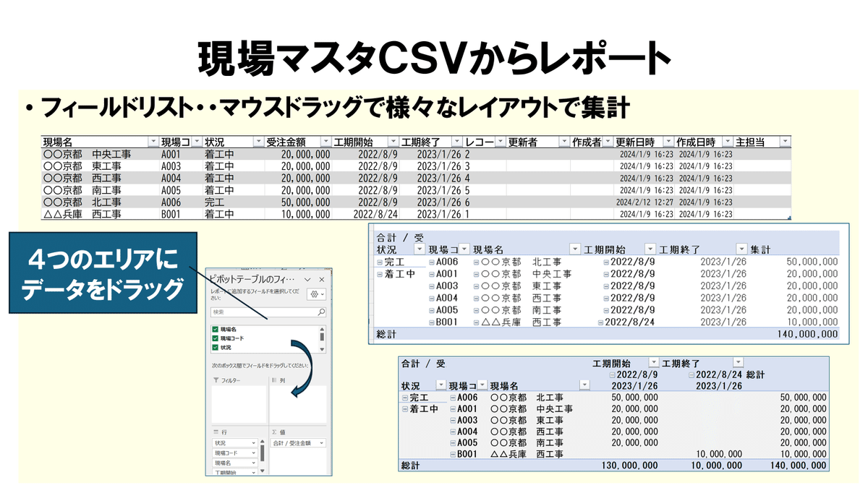Open 状況 filter arrow in lower pivot table
Screen dimensions: 868x488
(441, 386)
